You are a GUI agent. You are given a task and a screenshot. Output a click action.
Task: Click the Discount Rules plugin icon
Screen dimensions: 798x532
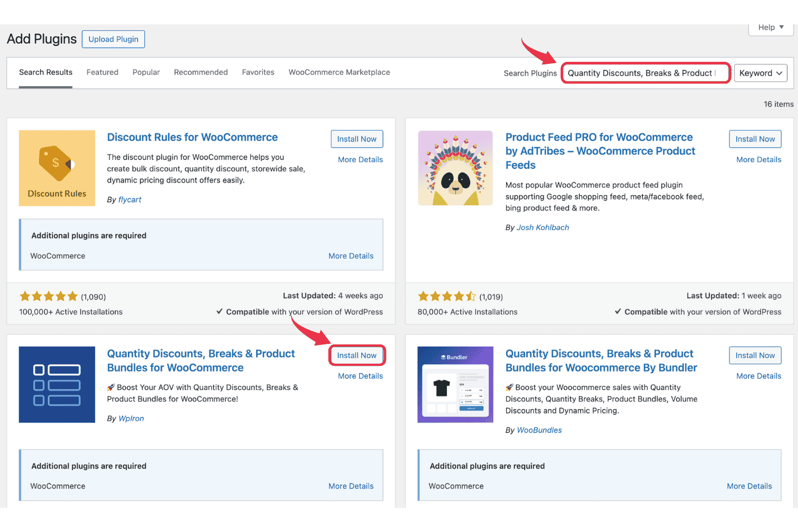[x=57, y=168]
